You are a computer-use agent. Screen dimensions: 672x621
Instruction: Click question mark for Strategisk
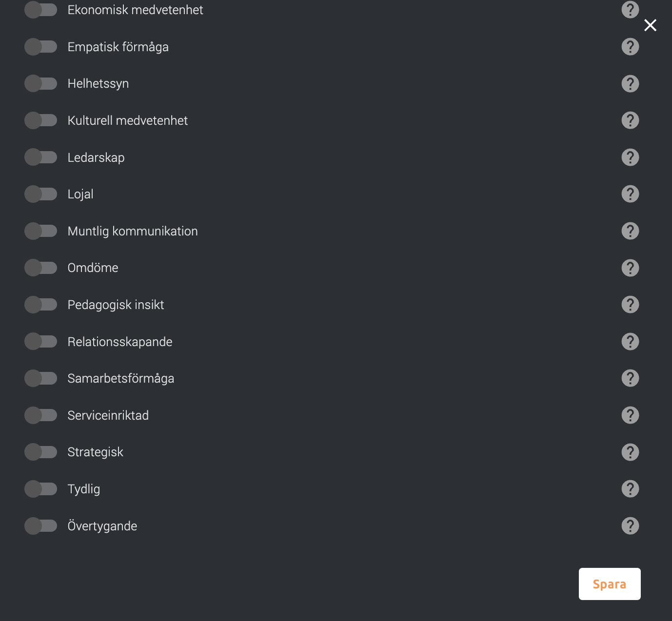pyautogui.click(x=630, y=452)
